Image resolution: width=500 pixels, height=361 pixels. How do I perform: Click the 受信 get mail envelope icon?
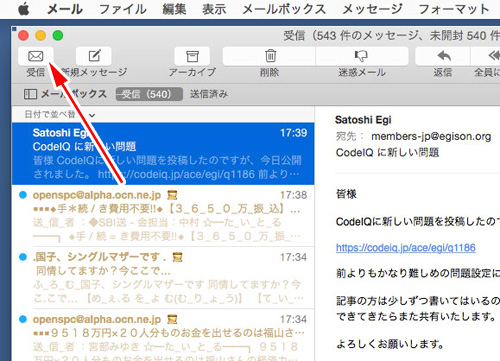click(36, 56)
